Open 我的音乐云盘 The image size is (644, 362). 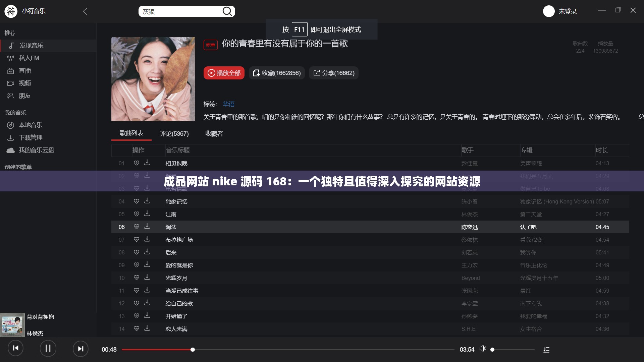coord(35,150)
